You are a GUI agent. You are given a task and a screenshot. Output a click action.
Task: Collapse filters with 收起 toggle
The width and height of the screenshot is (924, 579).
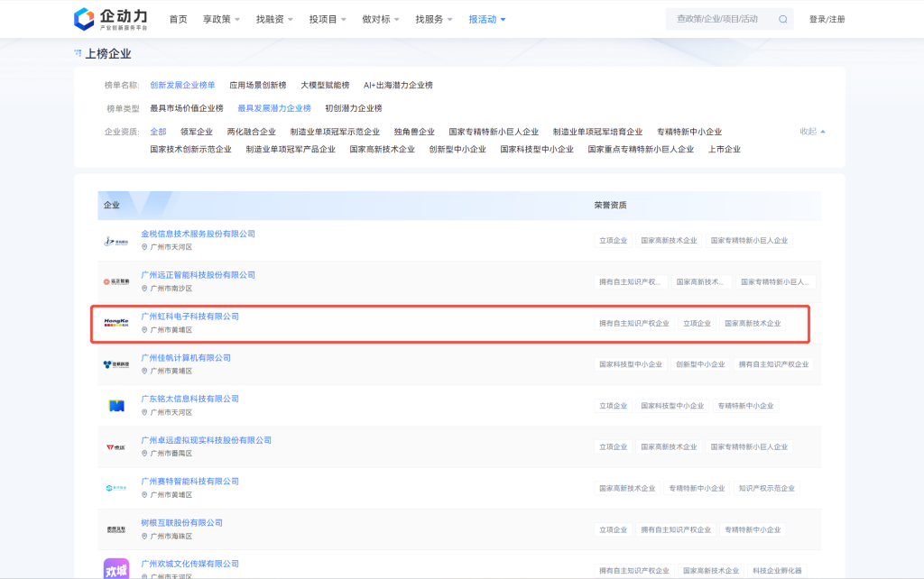(812, 132)
